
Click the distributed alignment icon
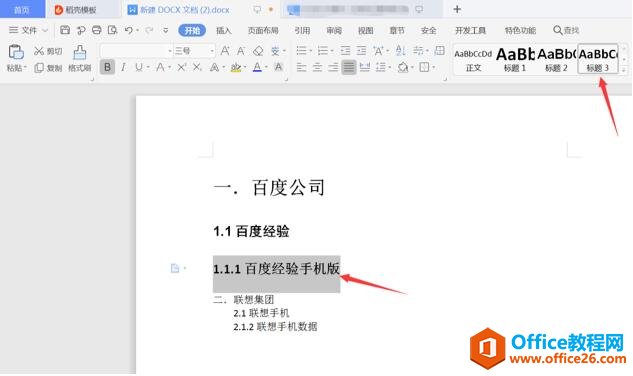pos(365,67)
